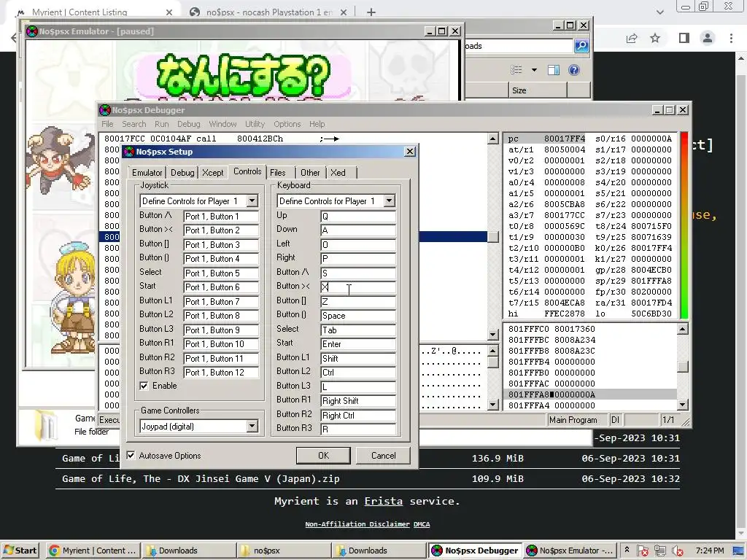
Task: Switch to the Xed tab
Action: point(338,172)
